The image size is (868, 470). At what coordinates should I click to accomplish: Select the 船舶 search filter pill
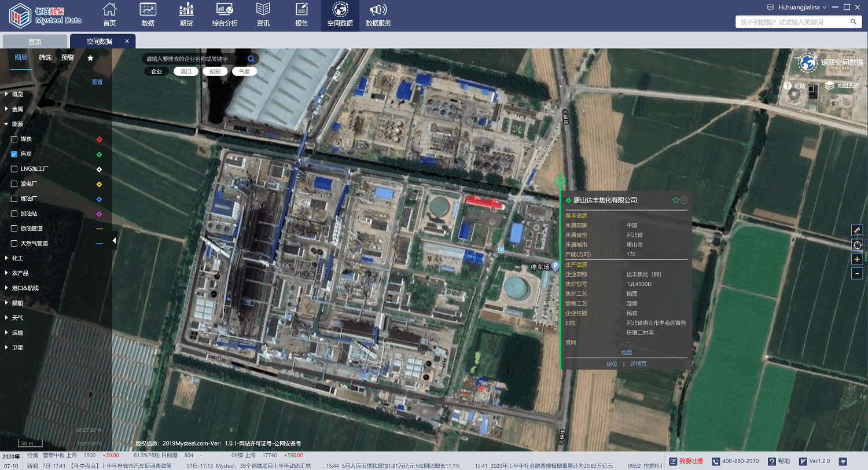pos(215,72)
